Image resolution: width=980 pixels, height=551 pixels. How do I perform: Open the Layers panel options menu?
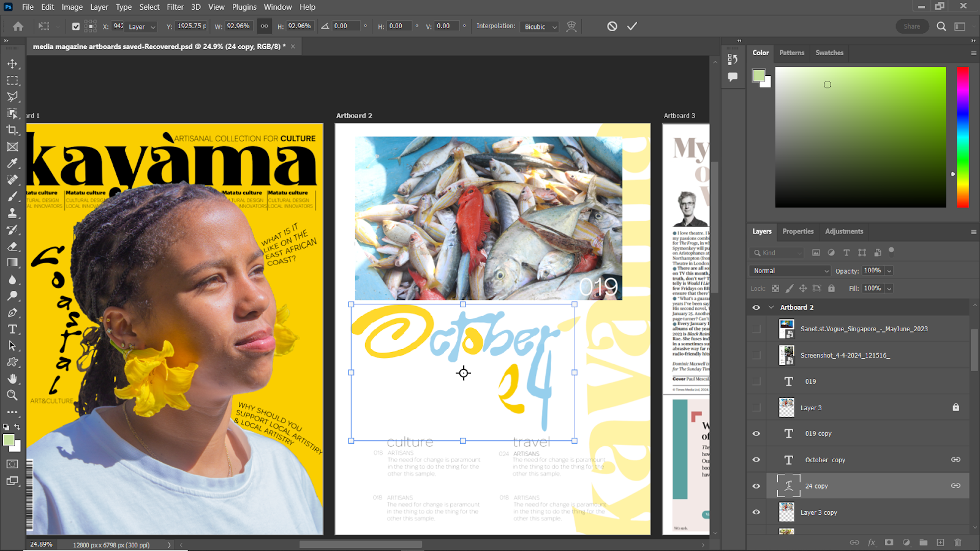(973, 232)
